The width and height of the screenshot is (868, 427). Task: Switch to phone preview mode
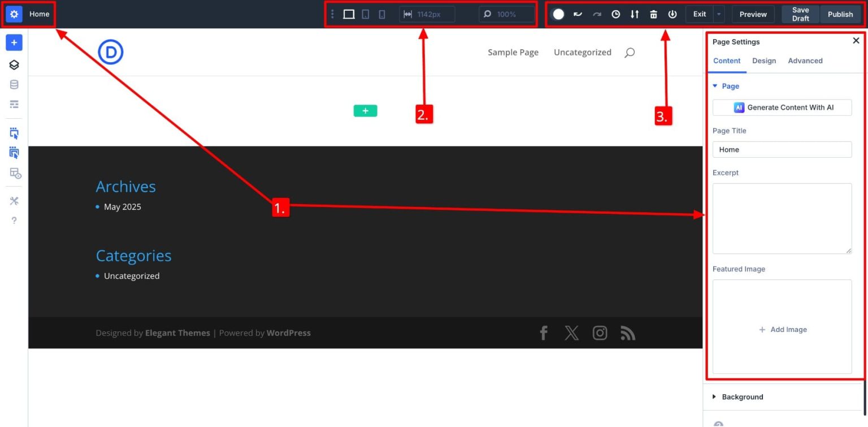(381, 14)
